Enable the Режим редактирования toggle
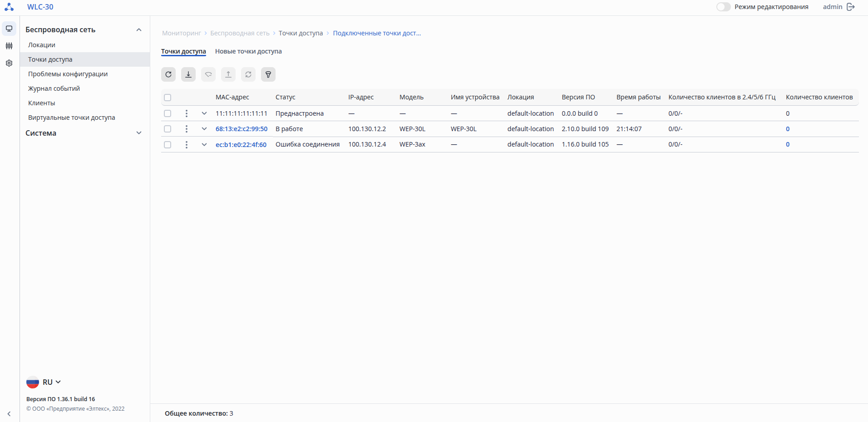The height and width of the screenshot is (422, 868). pyautogui.click(x=723, y=7)
